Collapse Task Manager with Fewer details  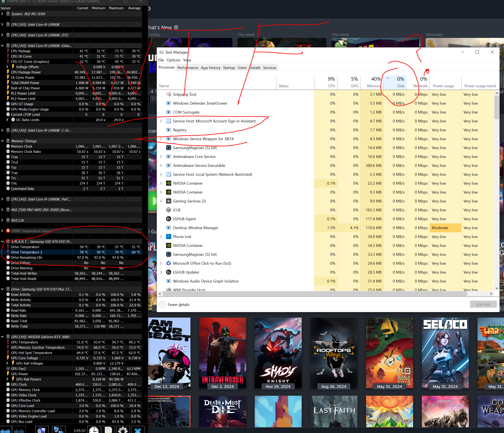174,305
